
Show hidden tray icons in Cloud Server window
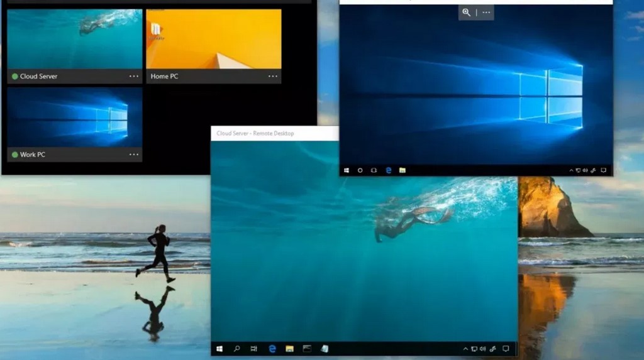pos(465,349)
